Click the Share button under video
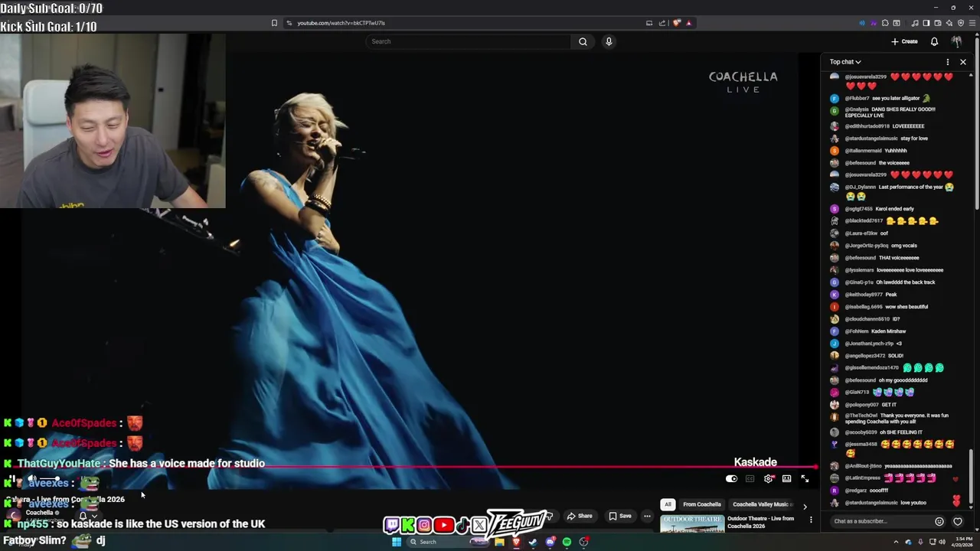Screen dimensions: 980x551 tap(580, 516)
